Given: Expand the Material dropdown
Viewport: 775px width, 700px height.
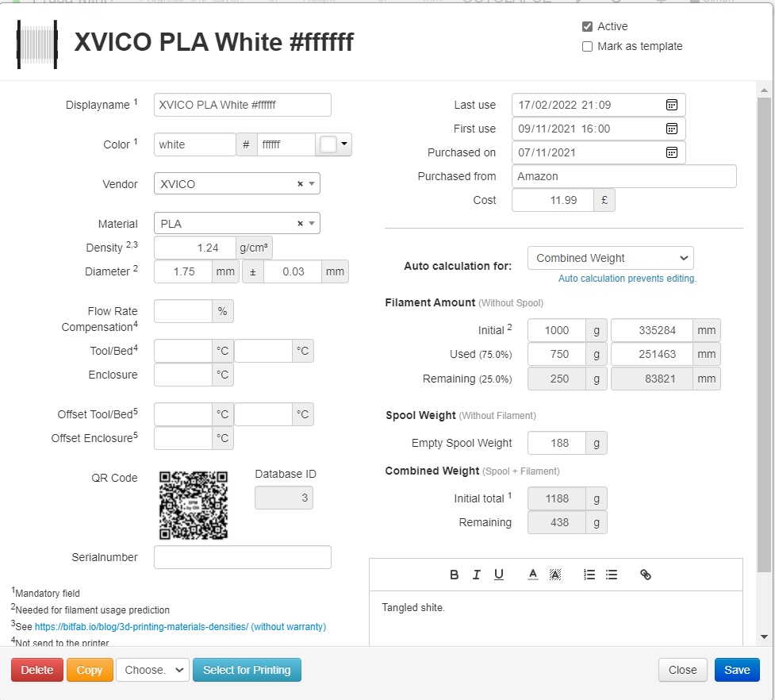Looking at the screenshot, I should coord(310,223).
